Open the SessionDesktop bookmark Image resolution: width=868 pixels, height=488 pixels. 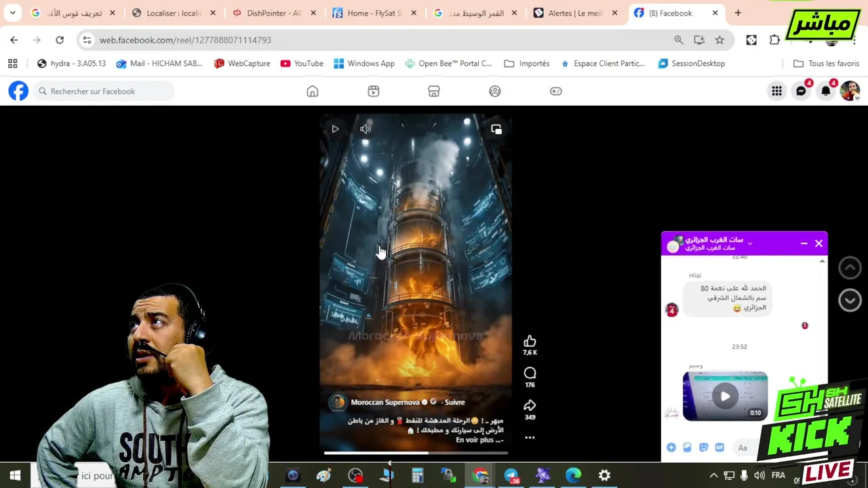(691, 63)
